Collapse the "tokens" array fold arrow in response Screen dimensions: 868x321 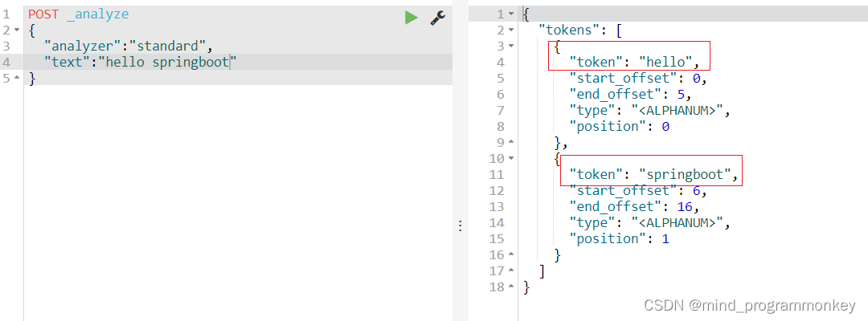click(511, 30)
